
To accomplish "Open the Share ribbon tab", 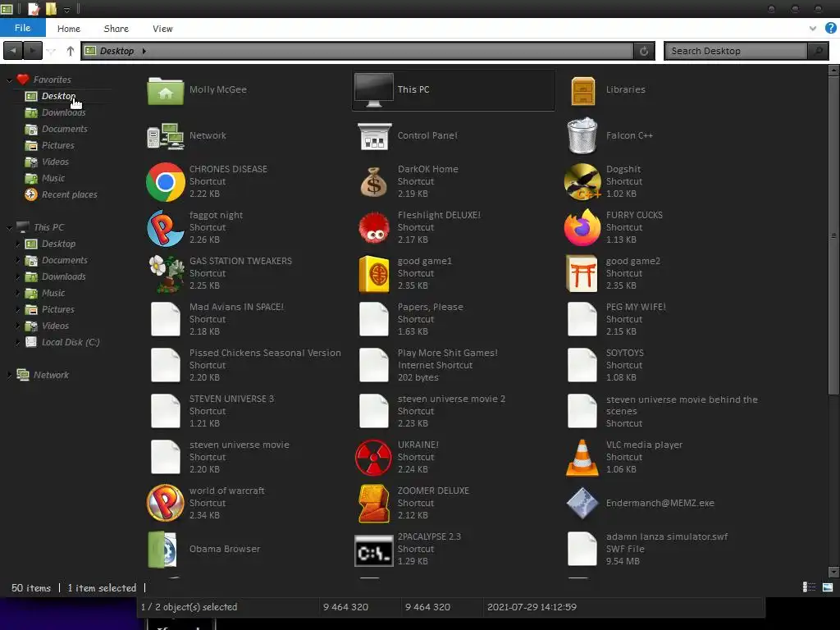I will click(116, 29).
